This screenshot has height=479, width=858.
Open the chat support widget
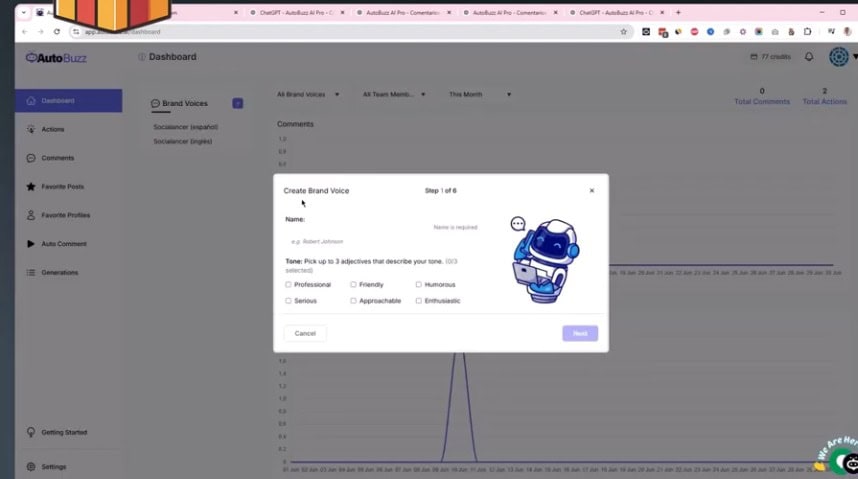[844, 462]
